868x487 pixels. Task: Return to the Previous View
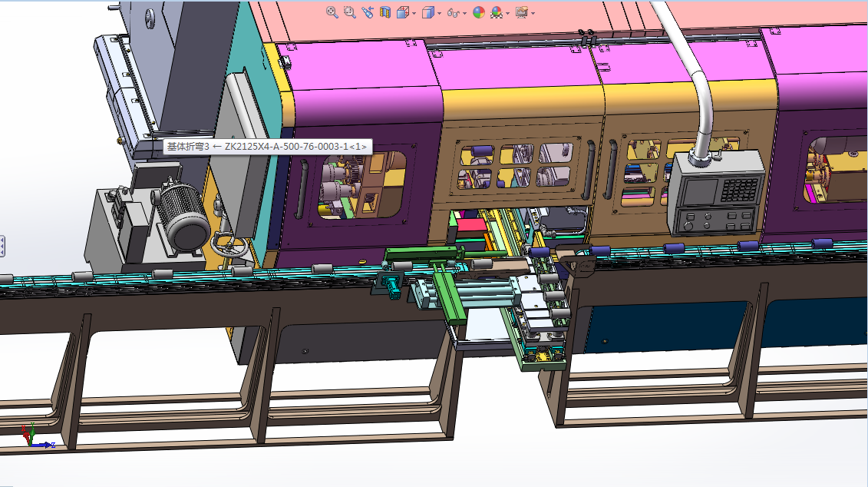tap(368, 12)
